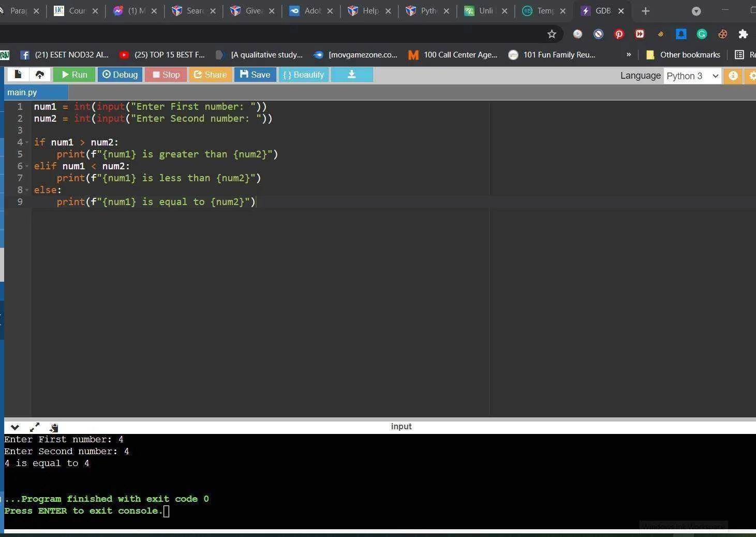Image resolution: width=756 pixels, height=537 pixels.
Task: Click the blocked circle extension icon
Action: [x=598, y=34]
